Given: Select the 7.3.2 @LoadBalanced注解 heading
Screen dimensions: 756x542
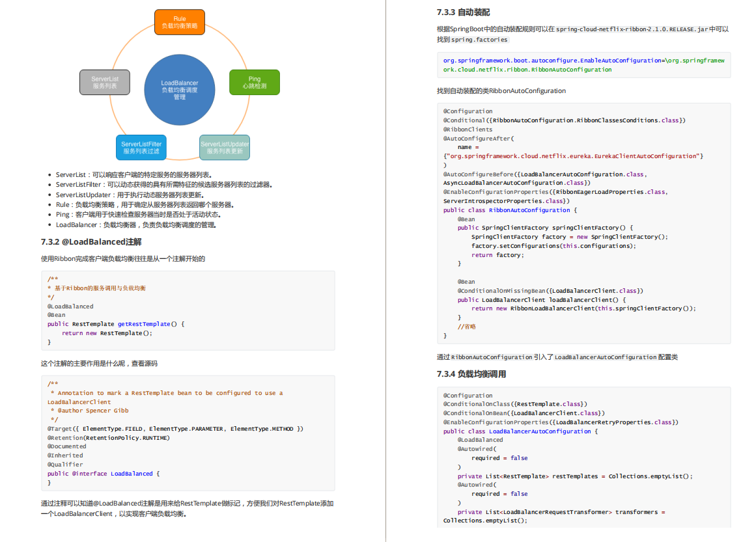Looking at the screenshot, I should pyautogui.click(x=91, y=242).
